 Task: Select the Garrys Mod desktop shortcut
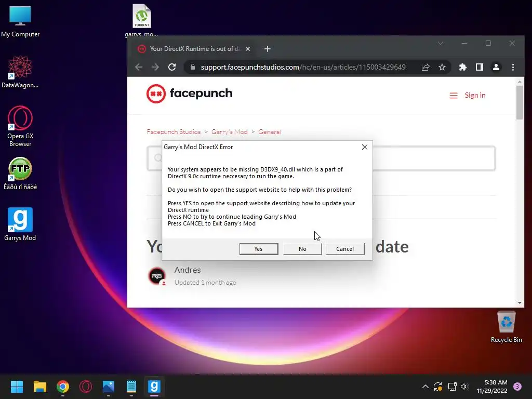coord(20,224)
